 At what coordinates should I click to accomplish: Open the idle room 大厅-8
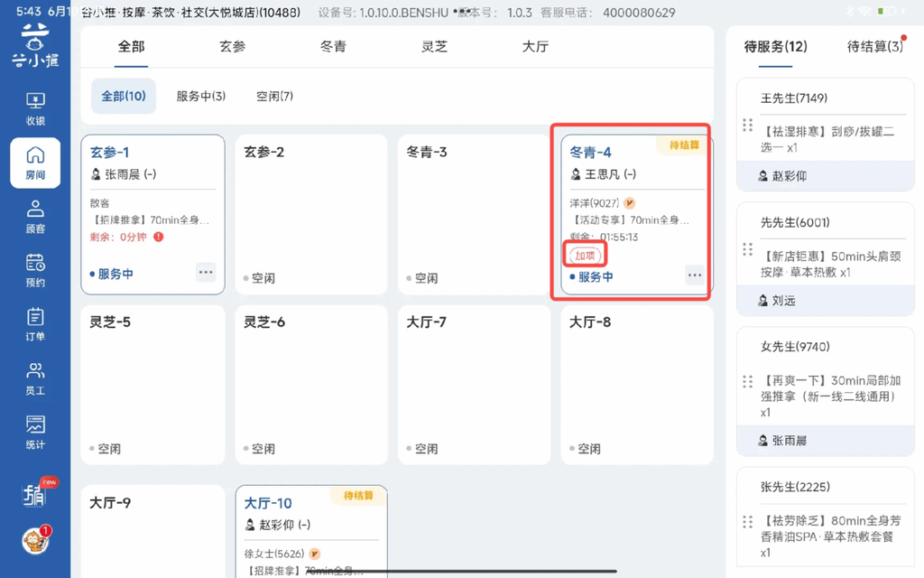click(x=637, y=385)
